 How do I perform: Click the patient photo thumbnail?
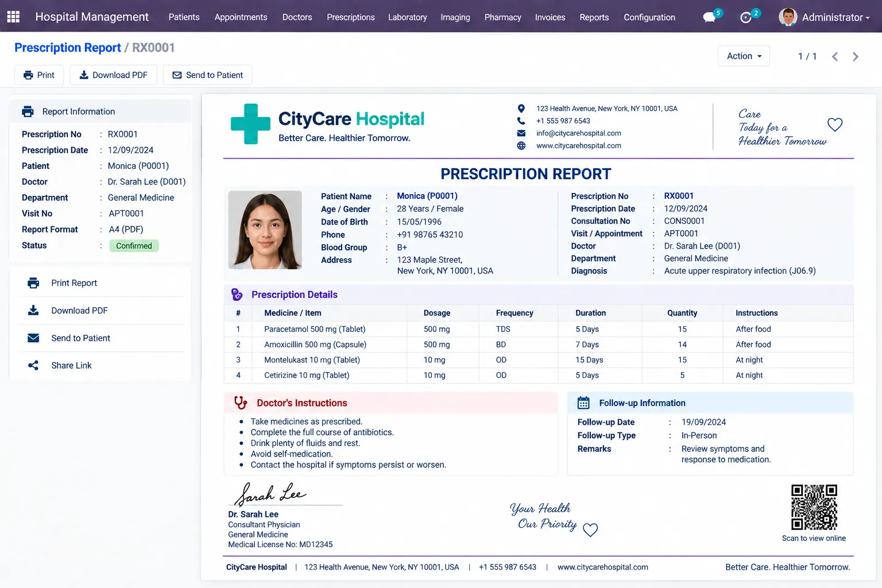265,230
